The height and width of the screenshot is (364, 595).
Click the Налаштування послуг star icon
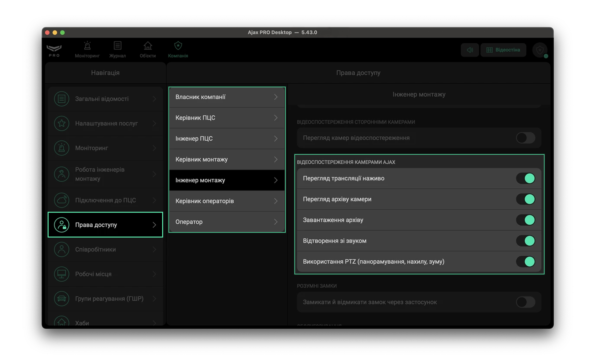click(61, 123)
